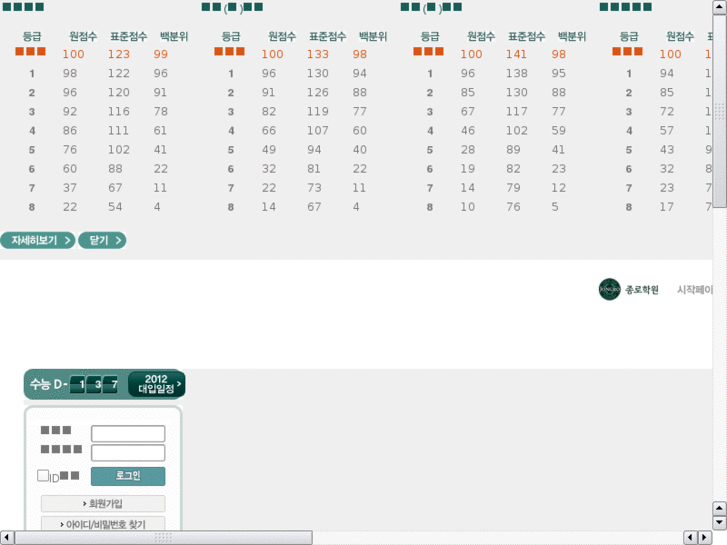Open the 회원가입 sign-up link
The image size is (727, 545).
click(103, 503)
